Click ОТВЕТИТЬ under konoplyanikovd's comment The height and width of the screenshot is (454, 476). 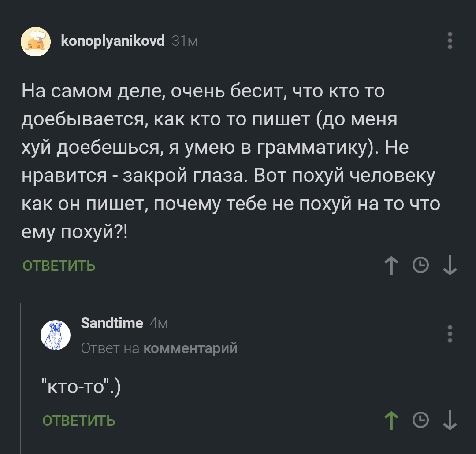point(59,266)
